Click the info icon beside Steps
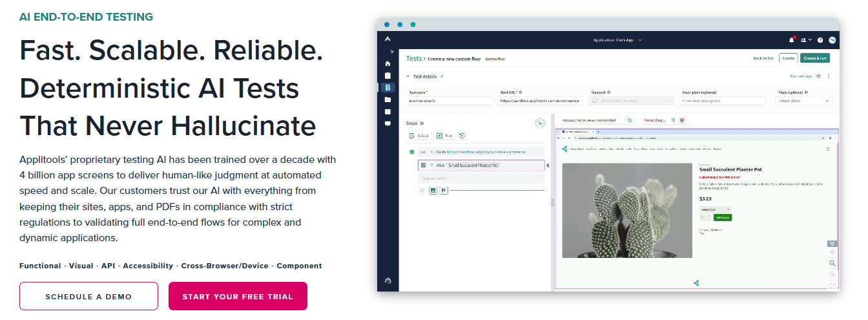Image resolution: width=868 pixels, height=320 pixels. (x=422, y=123)
